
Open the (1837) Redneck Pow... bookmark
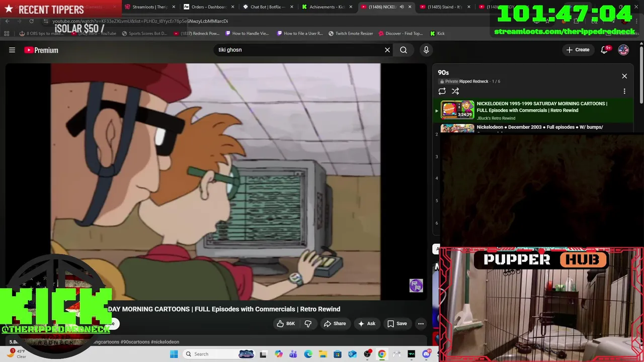pyautogui.click(x=197, y=34)
